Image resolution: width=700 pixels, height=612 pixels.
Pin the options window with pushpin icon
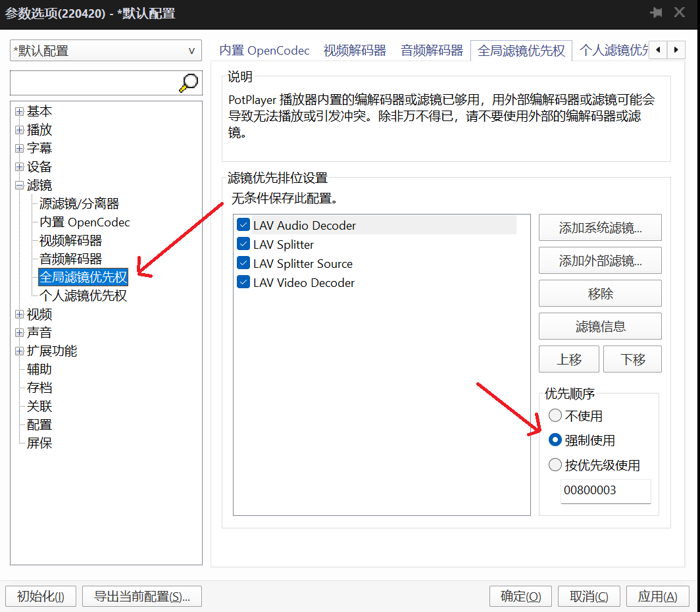(656, 13)
